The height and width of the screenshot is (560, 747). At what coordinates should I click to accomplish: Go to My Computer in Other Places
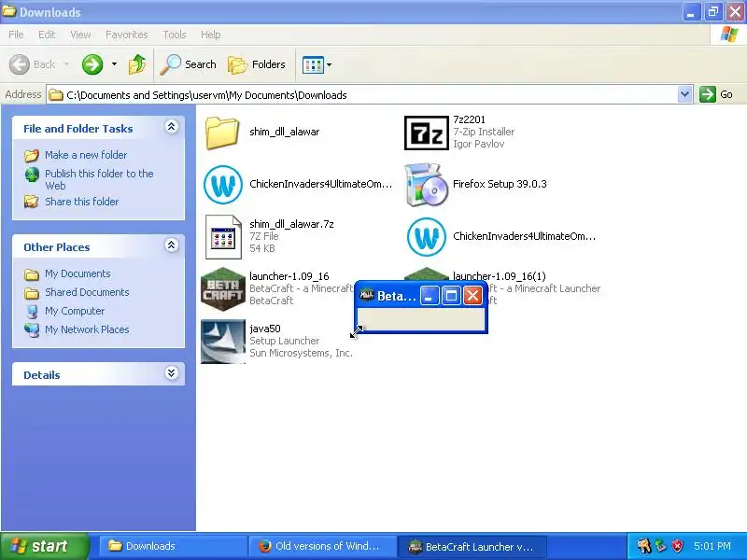pos(75,311)
